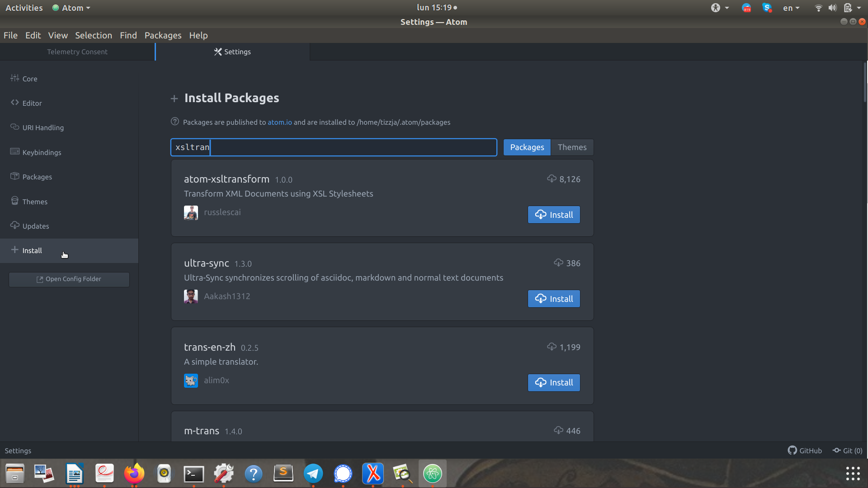Click packages help question icon
The width and height of the screenshot is (868, 488).
175,122
